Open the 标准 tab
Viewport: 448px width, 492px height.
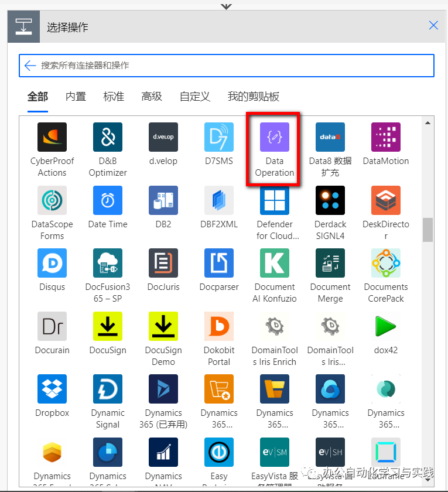coord(114,96)
